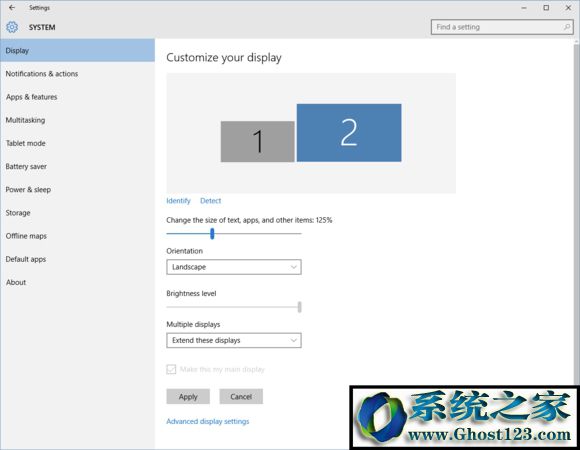Click the search magnifier icon
This screenshot has width=580, height=450.
point(567,27)
